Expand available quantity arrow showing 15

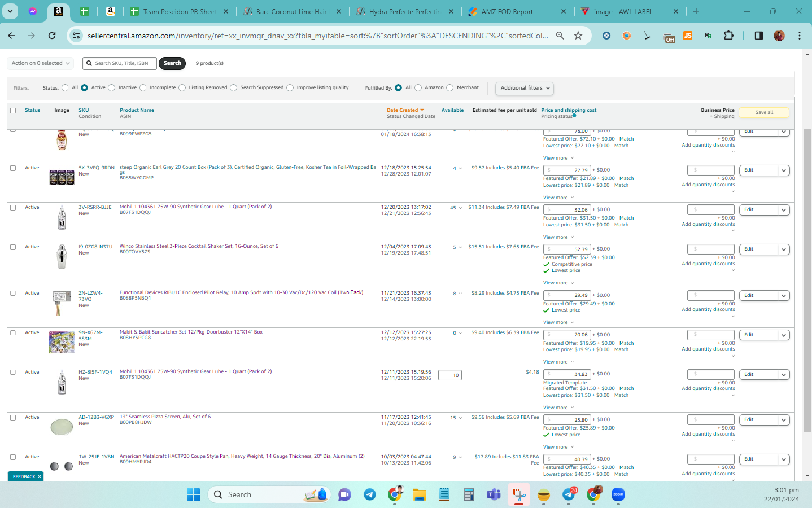click(x=460, y=418)
